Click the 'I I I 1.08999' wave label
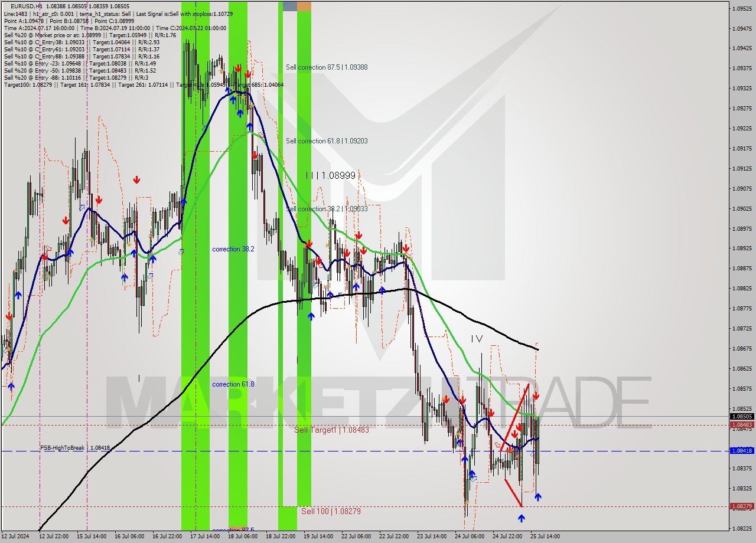The image size is (756, 543). pyautogui.click(x=331, y=175)
